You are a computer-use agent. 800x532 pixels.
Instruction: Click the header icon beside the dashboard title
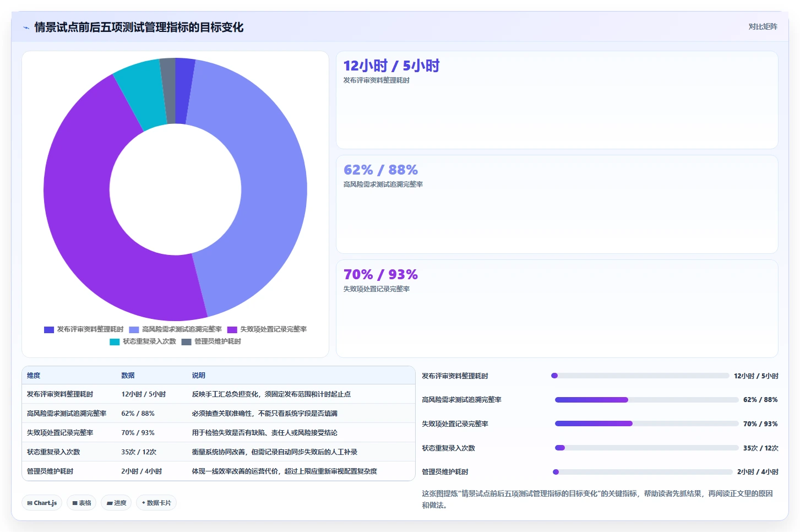pyautogui.click(x=26, y=28)
